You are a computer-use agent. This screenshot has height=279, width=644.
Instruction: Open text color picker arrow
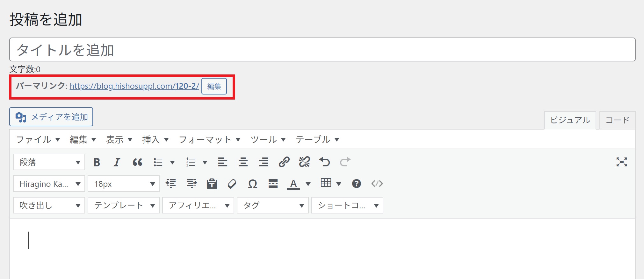[x=308, y=184]
